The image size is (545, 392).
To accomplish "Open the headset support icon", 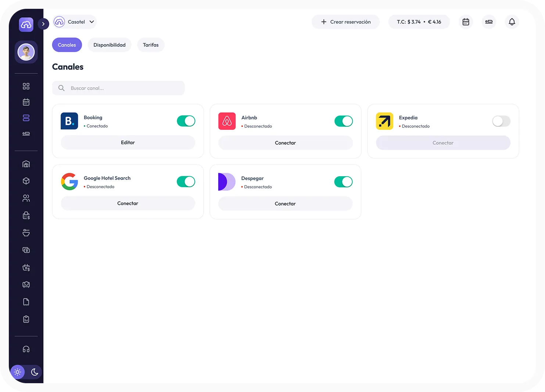I will tap(26, 349).
